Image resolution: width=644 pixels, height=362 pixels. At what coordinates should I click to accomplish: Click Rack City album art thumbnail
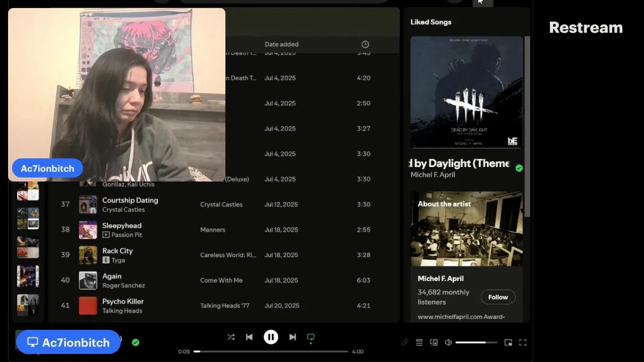point(88,255)
